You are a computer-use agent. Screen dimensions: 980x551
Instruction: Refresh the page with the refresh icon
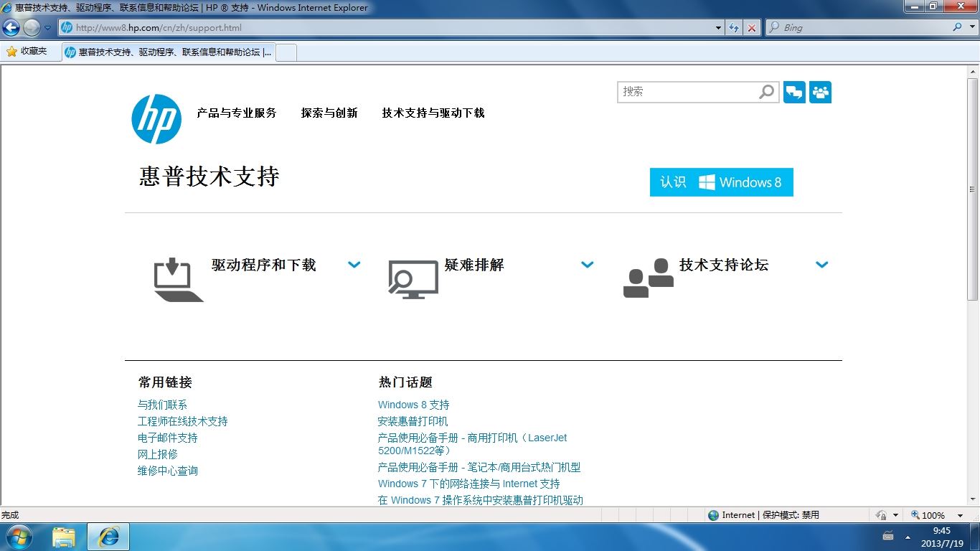click(x=733, y=28)
